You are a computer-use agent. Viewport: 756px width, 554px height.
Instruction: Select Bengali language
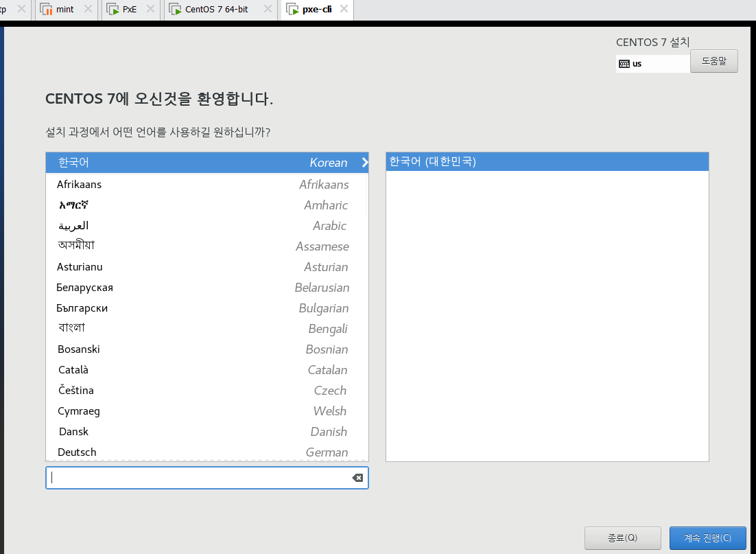[207, 329]
